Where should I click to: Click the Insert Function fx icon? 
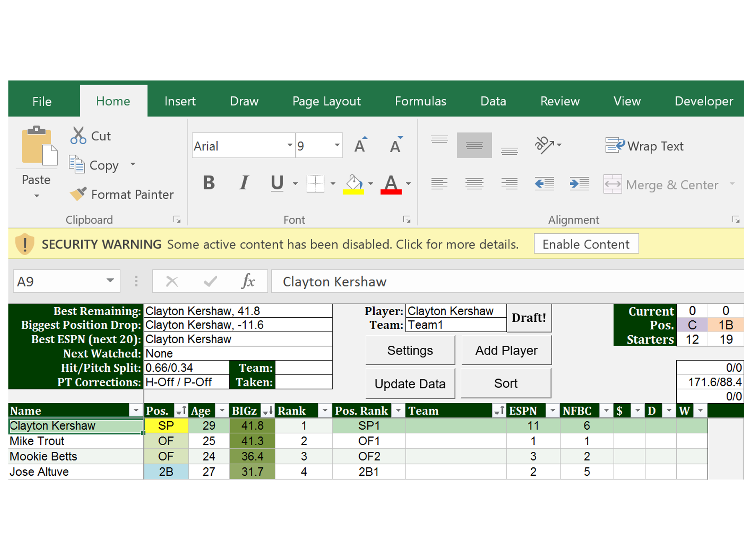pyautogui.click(x=248, y=281)
